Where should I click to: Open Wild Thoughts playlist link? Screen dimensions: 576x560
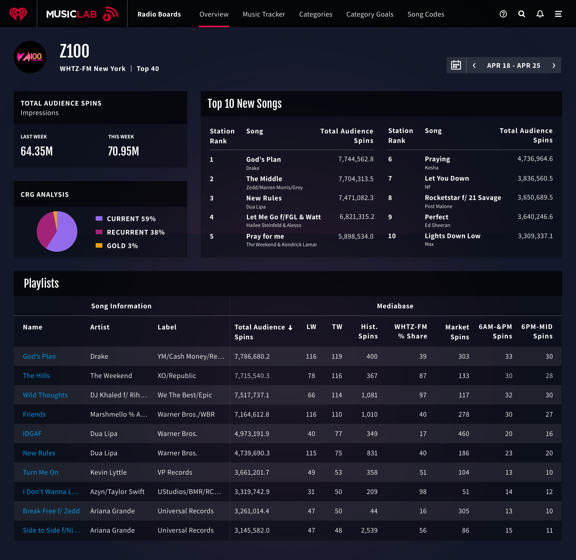(45, 395)
